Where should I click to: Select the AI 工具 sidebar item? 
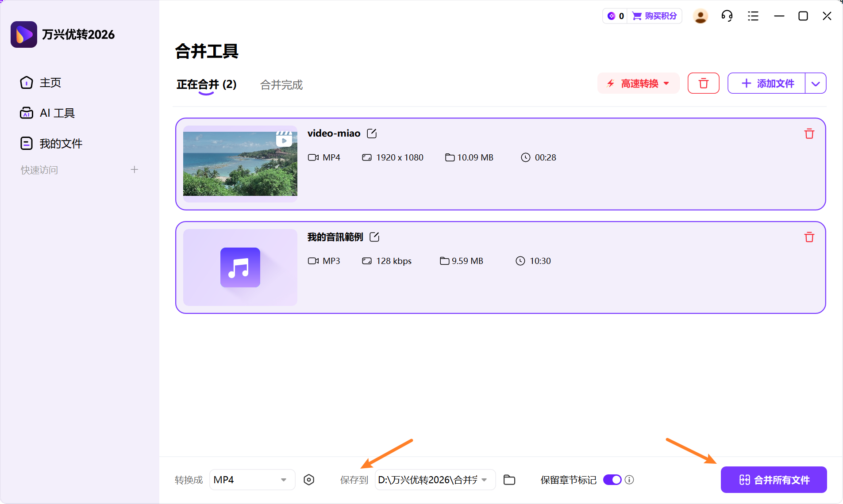[x=57, y=112]
